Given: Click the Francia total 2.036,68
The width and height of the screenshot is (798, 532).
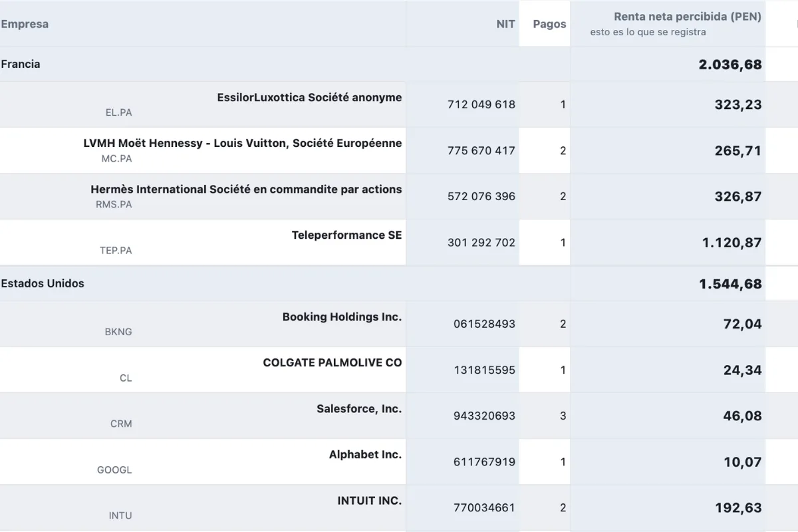Looking at the screenshot, I should point(730,65).
